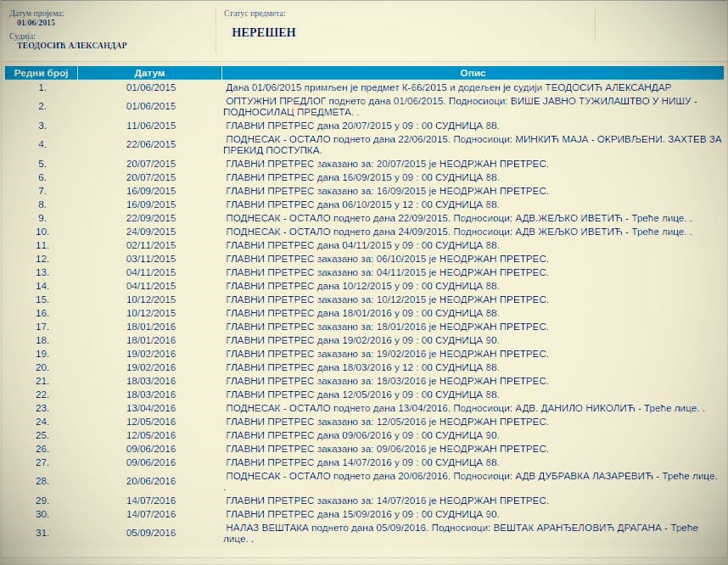Screen dimensions: 728x565
Task: Click the "Редни број" column header
Action: pyautogui.click(x=42, y=74)
